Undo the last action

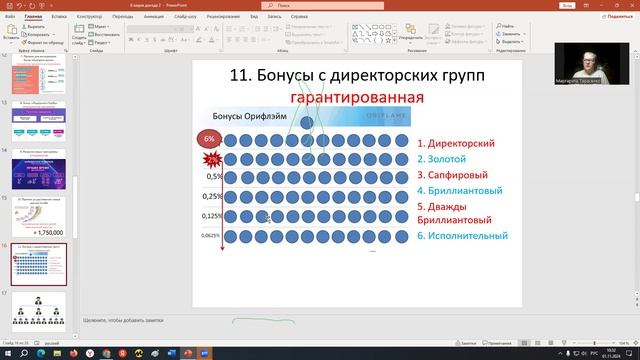click(19, 6)
